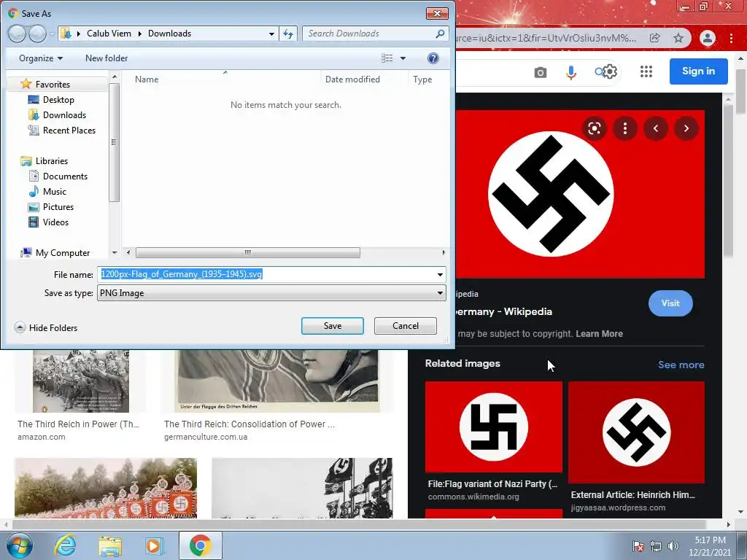
Task: Click Search by image camera icon
Action: (541, 72)
